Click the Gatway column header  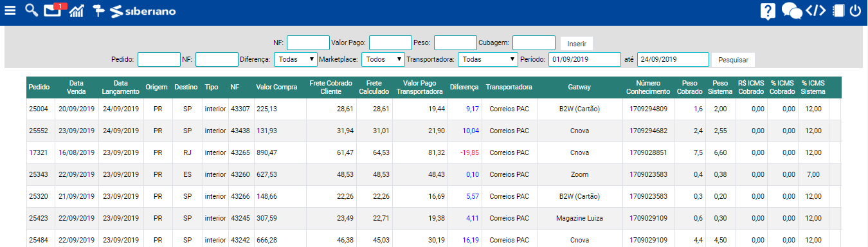point(579,87)
